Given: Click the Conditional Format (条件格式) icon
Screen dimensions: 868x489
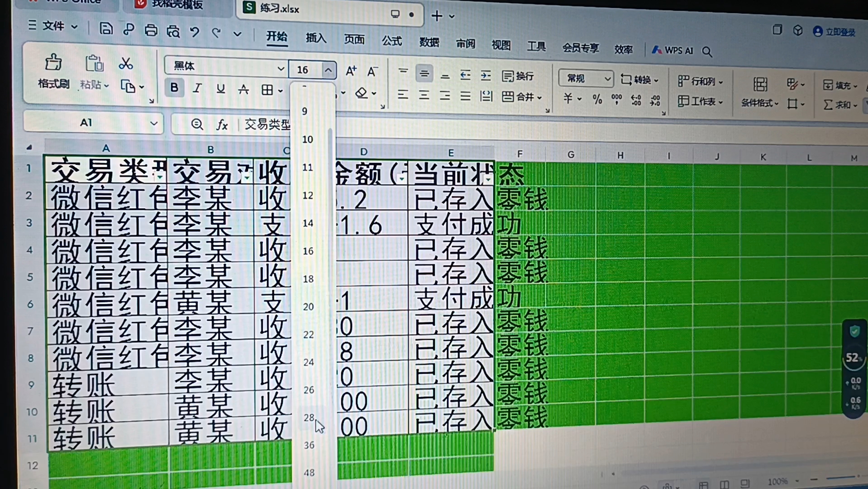Looking at the screenshot, I should (760, 84).
